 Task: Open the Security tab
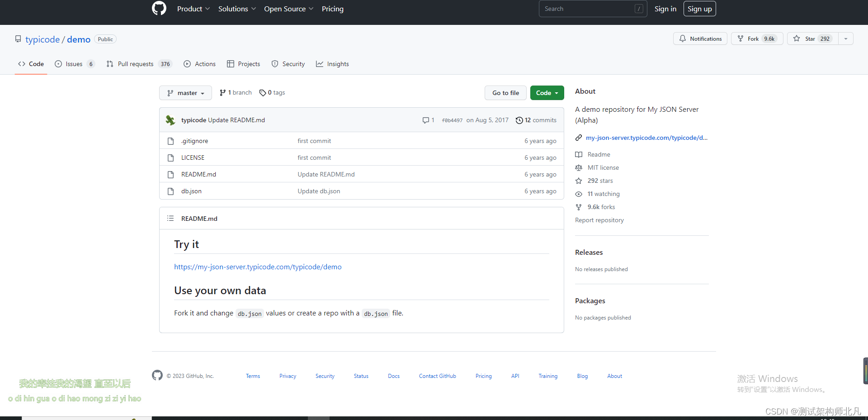(288, 64)
